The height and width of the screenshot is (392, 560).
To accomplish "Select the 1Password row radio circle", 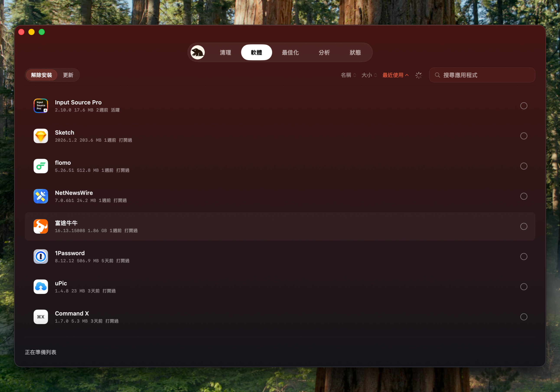I will pyautogui.click(x=524, y=256).
